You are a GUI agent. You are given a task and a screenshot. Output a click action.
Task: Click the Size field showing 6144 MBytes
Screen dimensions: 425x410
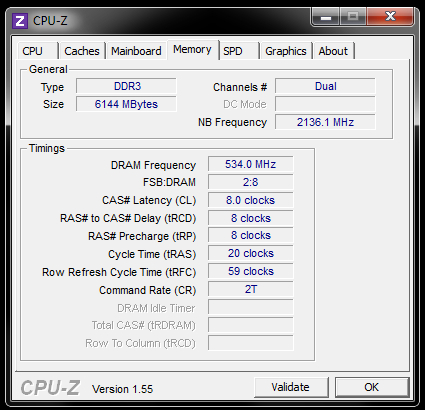click(126, 104)
